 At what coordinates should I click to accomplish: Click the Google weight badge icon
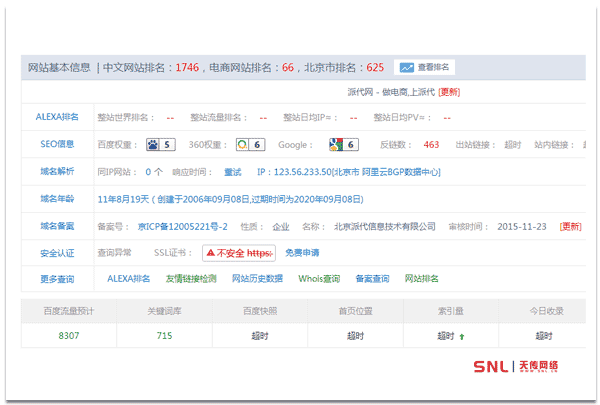coord(336,145)
